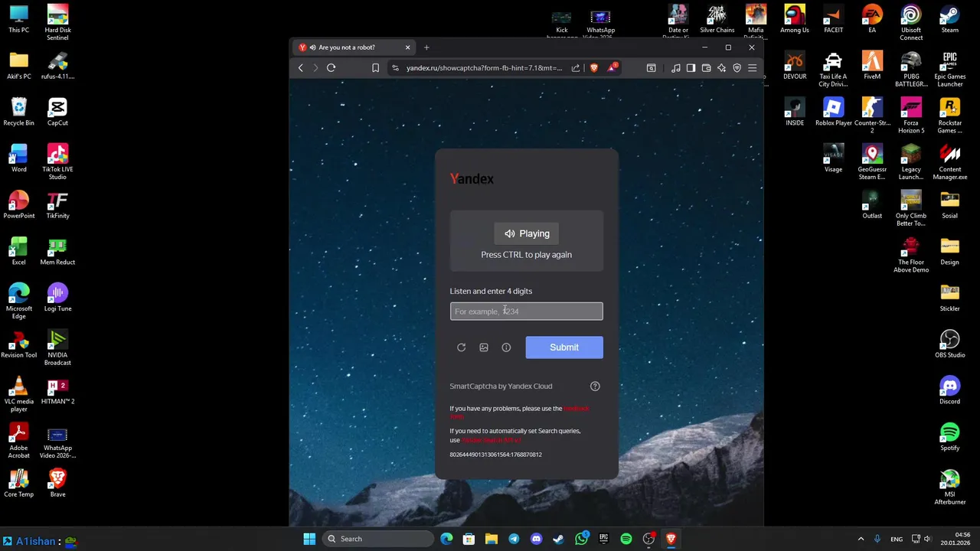Select the CapCut desktop icon

[57, 112]
